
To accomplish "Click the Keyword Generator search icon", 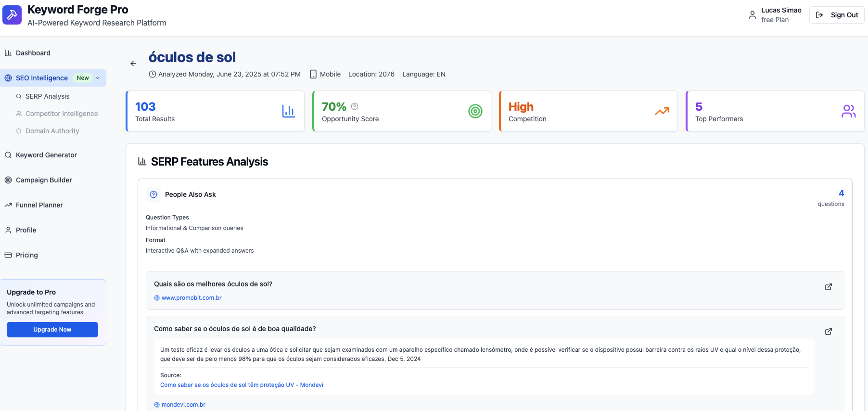I will pyautogui.click(x=8, y=155).
